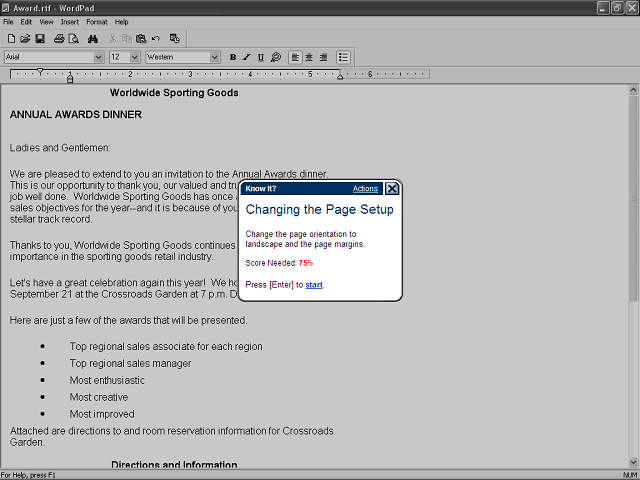The image size is (640, 480).
Task: Paste using the clipboard icon
Action: pyautogui.click(x=141, y=39)
